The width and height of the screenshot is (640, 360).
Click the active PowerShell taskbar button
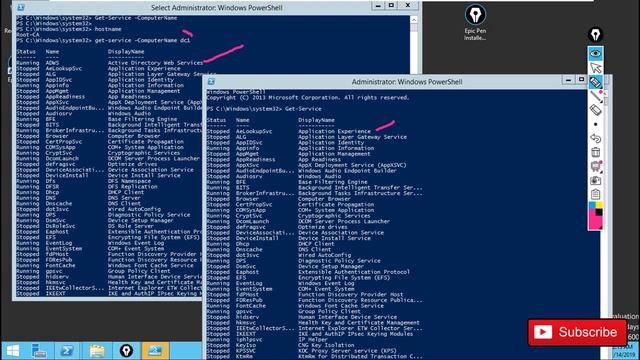click(155, 351)
